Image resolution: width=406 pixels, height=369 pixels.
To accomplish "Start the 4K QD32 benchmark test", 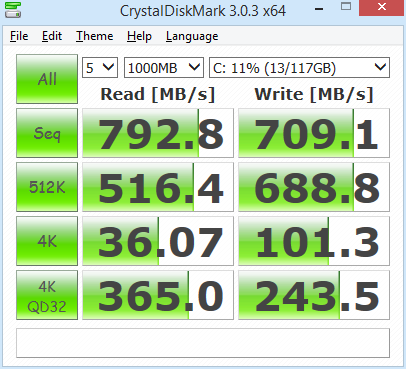I will click(47, 295).
